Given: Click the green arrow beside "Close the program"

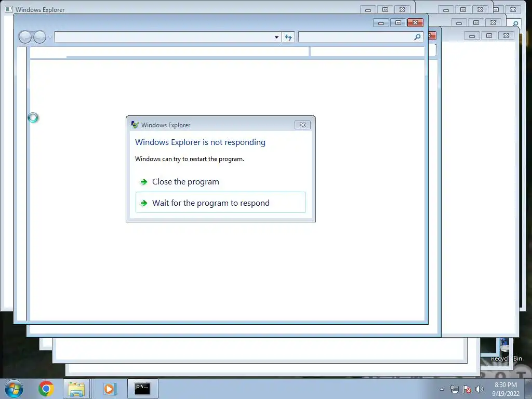Looking at the screenshot, I should (x=144, y=182).
